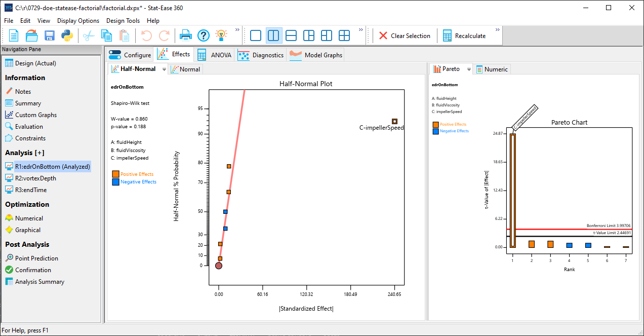Save the design using the floppy icon

click(49, 35)
